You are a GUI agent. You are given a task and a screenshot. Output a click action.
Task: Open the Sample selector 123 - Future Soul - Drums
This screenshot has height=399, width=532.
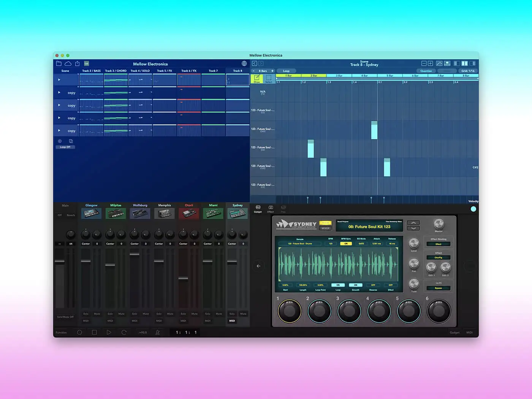300,244
